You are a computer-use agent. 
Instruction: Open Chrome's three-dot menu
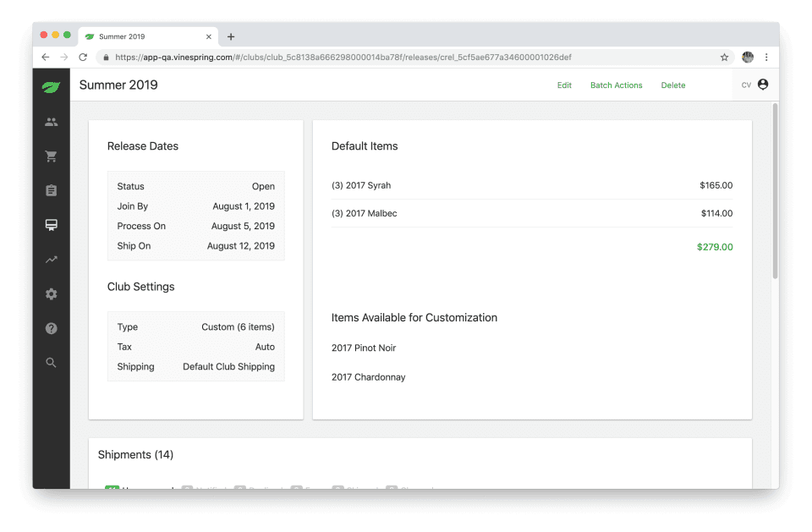766,58
